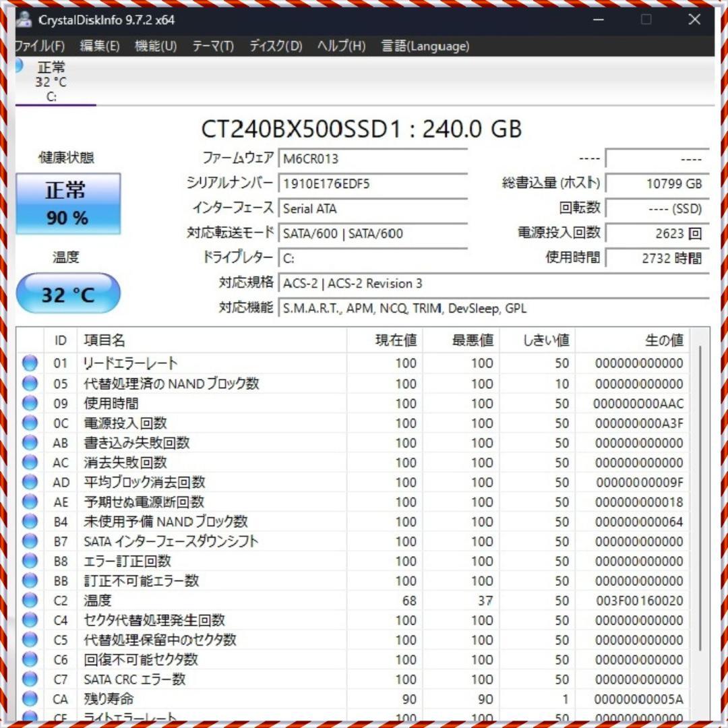The width and height of the screenshot is (728, 728).
Task: Click status orb for SATA インターフェースダウンシフト row
Action: (x=30, y=541)
